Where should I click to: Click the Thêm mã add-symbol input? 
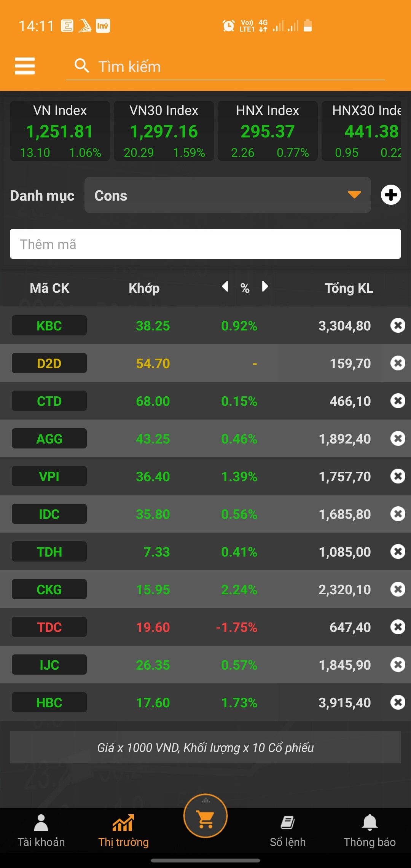coord(205,244)
